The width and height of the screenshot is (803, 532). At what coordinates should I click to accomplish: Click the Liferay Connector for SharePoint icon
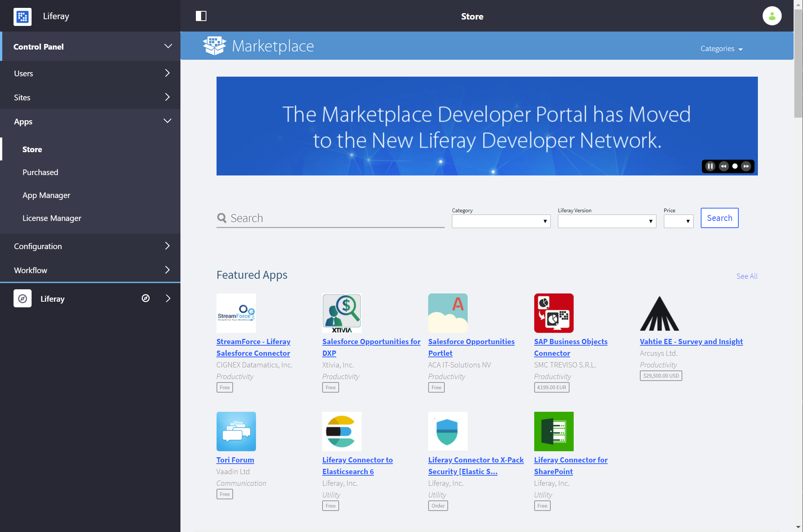click(553, 431)
